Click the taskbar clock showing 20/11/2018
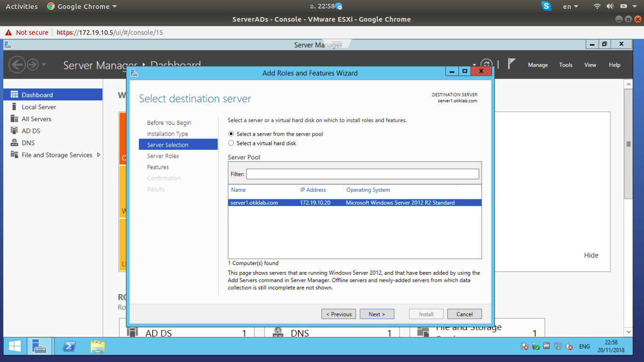 tap(611, 346)
